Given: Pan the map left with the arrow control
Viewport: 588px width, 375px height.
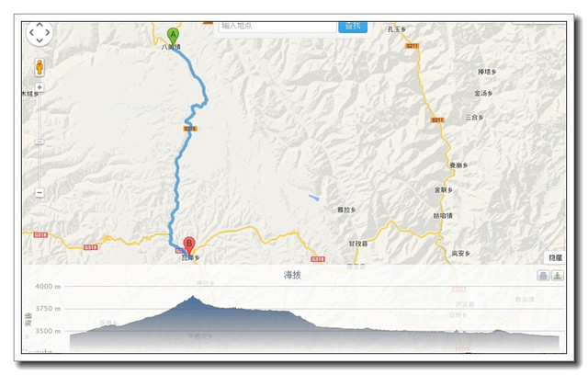Looking at the screenshot, I should (x=31, y=32).
